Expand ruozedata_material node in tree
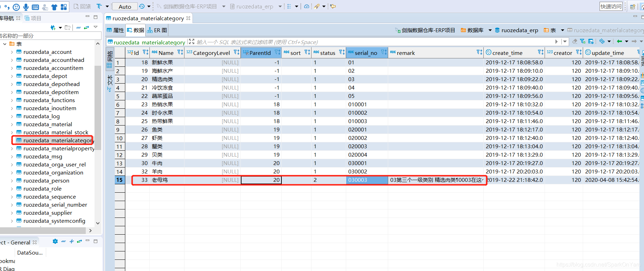The width and height of the screenshot is (644, 271). tap(12, 124)
